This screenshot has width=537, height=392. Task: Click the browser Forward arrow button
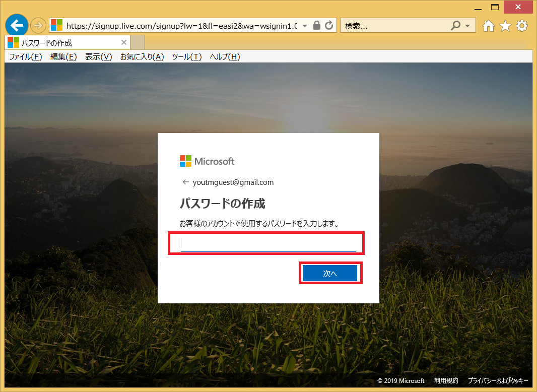[38, 25]
